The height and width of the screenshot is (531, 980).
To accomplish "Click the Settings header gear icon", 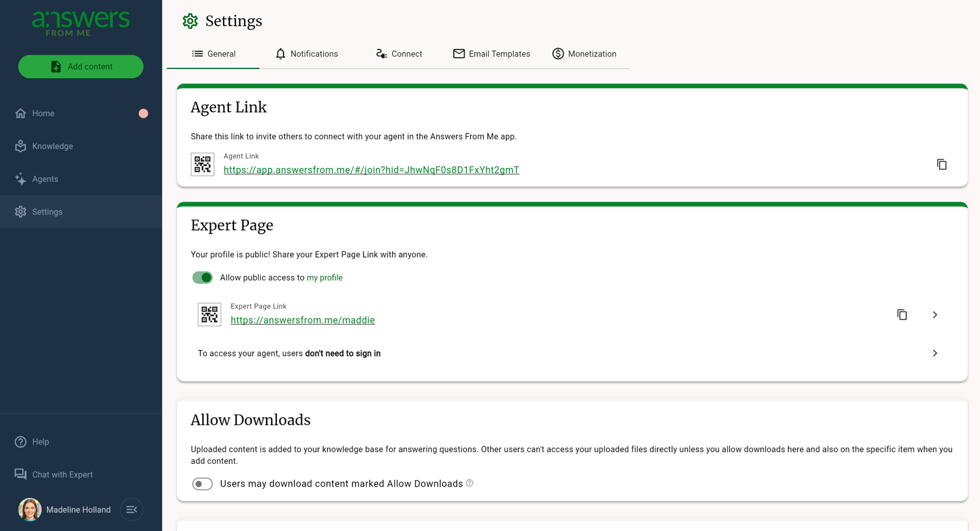I will [x=190, y=21].
